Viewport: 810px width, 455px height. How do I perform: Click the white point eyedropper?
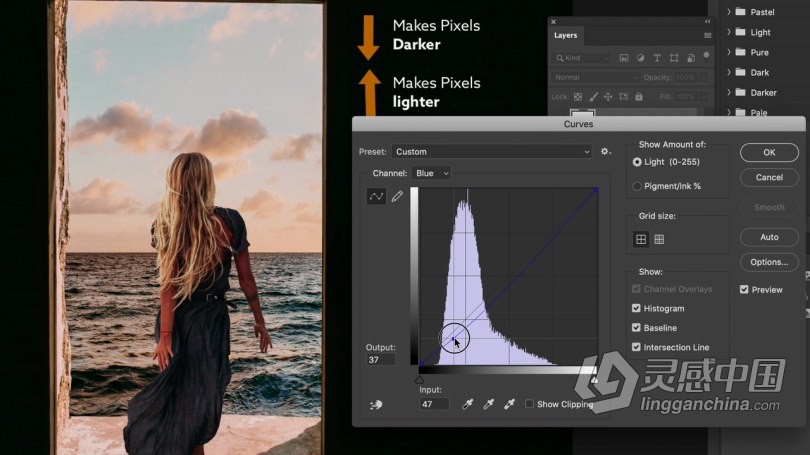tap(509, 404)
